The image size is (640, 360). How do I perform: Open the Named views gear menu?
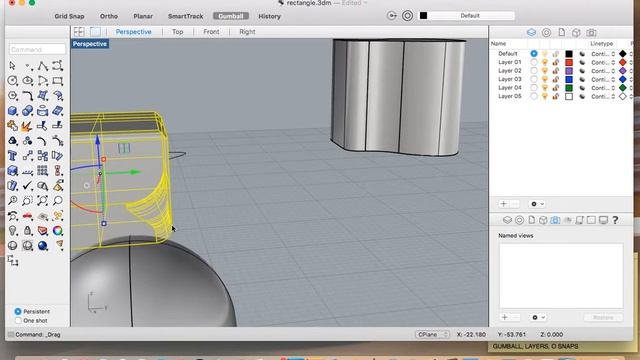538,317
